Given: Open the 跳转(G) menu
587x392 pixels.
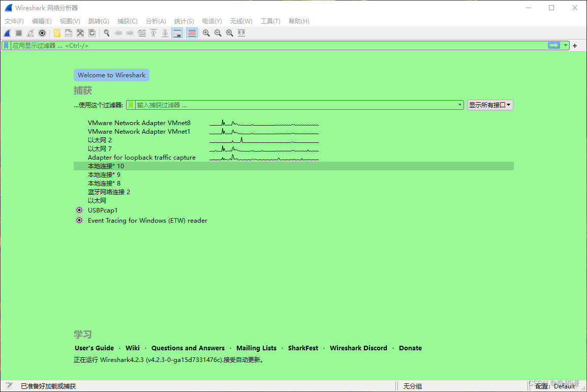Looking at the screenshot, I should click(99, 21).
